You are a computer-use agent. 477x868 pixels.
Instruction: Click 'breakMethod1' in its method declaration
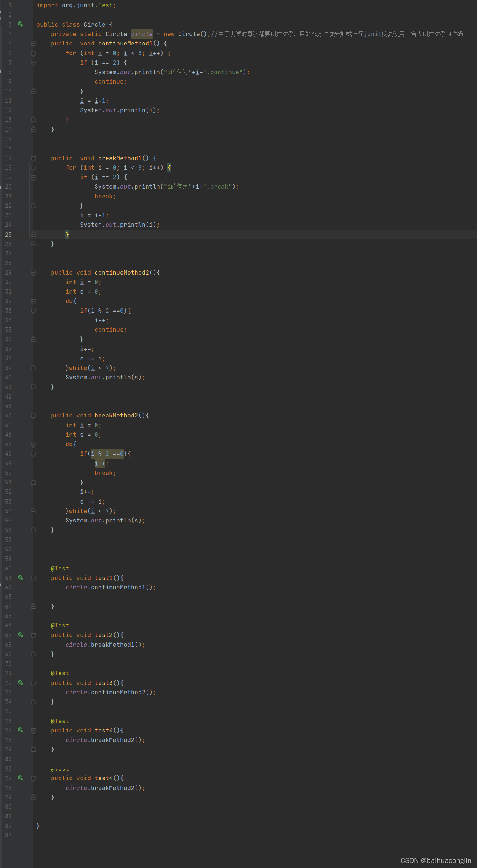click(120, 158)
